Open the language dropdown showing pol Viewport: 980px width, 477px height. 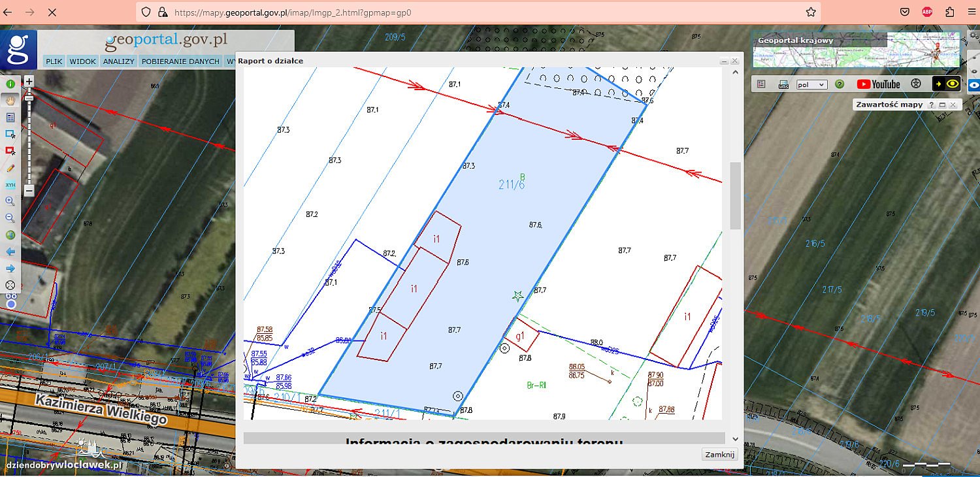811,85
